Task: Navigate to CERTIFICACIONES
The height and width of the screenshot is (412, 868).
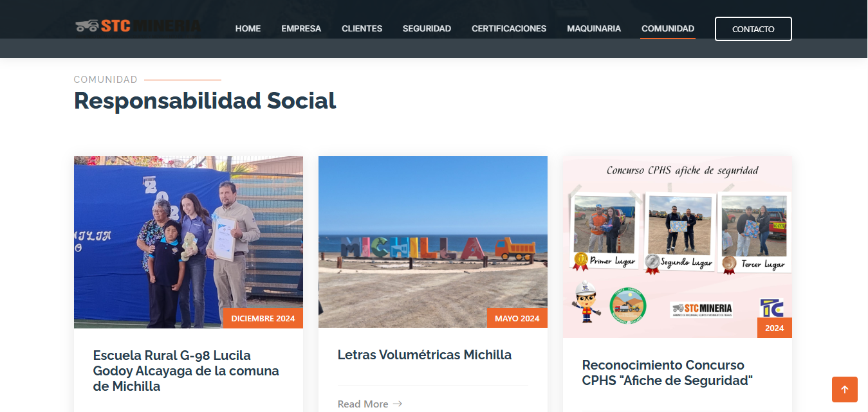Action: click(509, 28)
